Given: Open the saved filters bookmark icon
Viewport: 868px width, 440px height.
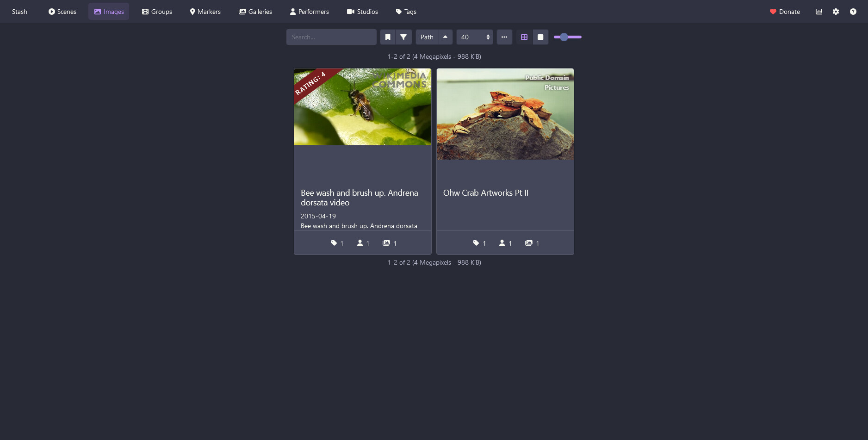Looking at the screenshot, I should pos(388,37).
